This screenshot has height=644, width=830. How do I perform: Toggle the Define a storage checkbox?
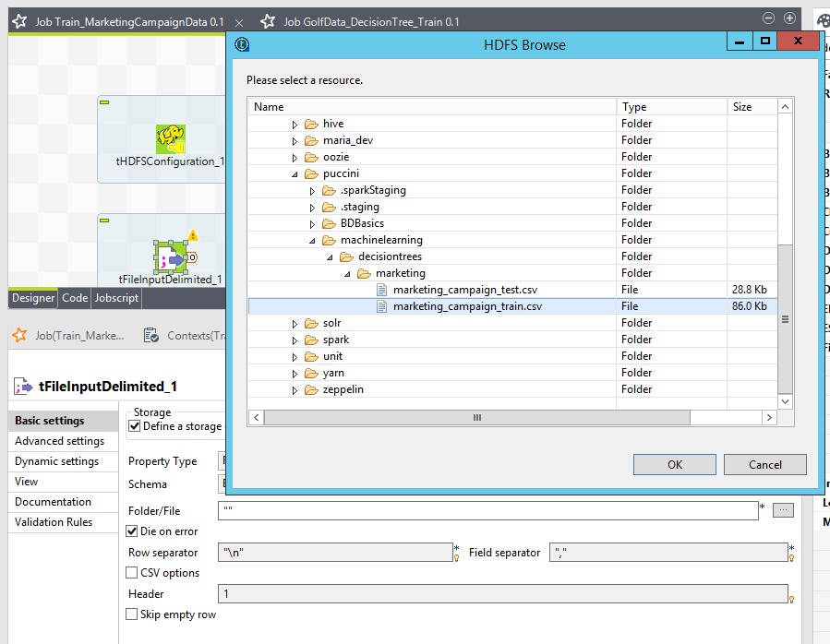click(x=134, y=426)
